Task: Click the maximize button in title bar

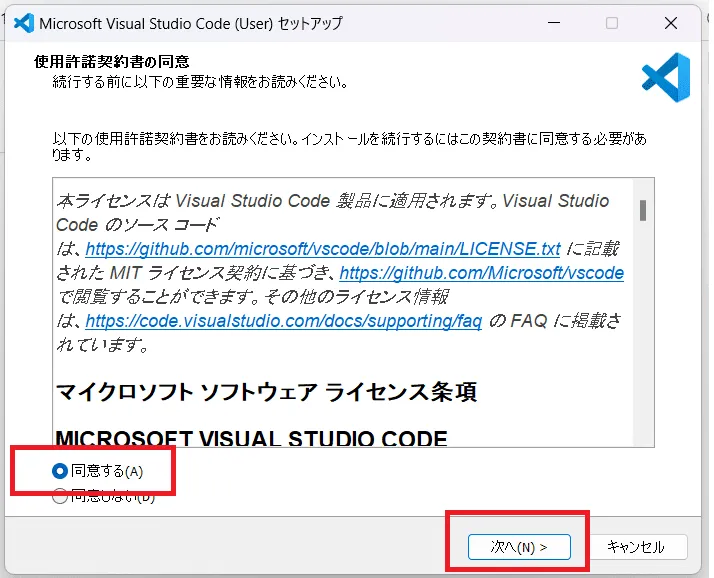Action: [x=612, y=23]
